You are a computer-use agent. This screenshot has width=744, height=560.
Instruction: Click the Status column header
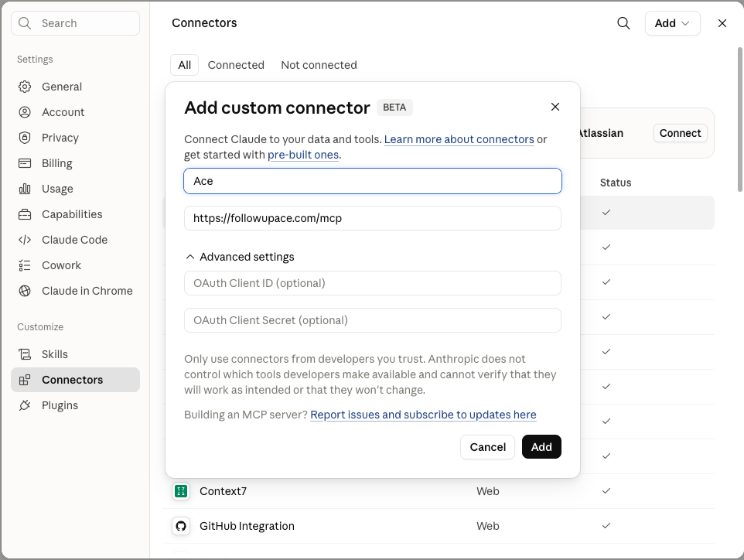pyautogui.click(x=616, y=183)
